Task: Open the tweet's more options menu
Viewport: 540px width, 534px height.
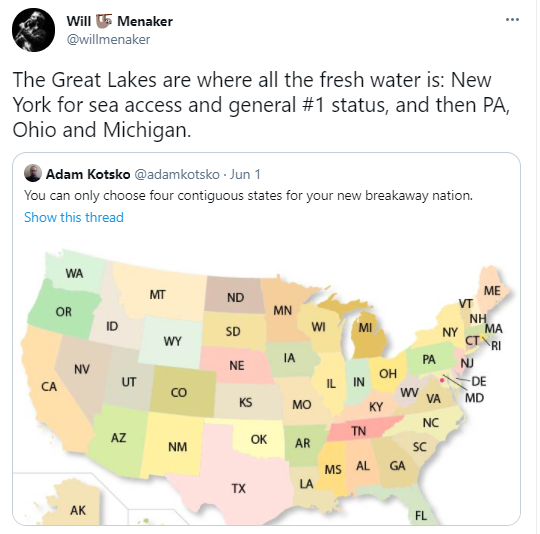Action: click(x=512, y=20)
